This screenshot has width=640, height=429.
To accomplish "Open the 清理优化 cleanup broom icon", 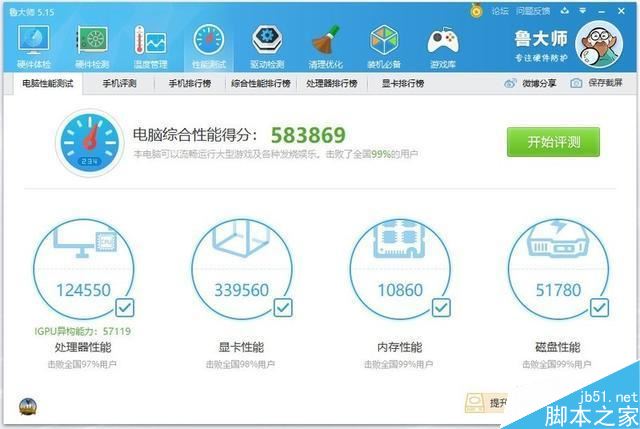I will pyautogui.click(x=325, y=46).
